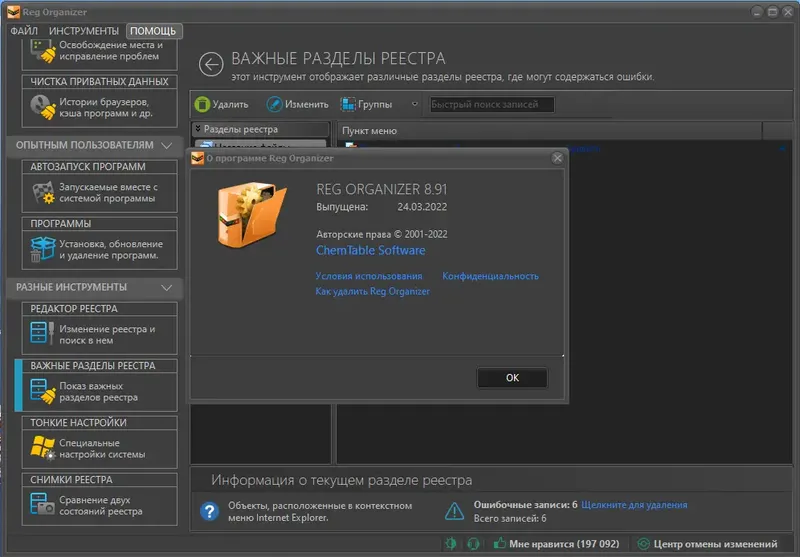
Task: Select ЧИСТКА ПРИВАТНЫХ ДАННЫХ heading
Action: coord(99,82)
